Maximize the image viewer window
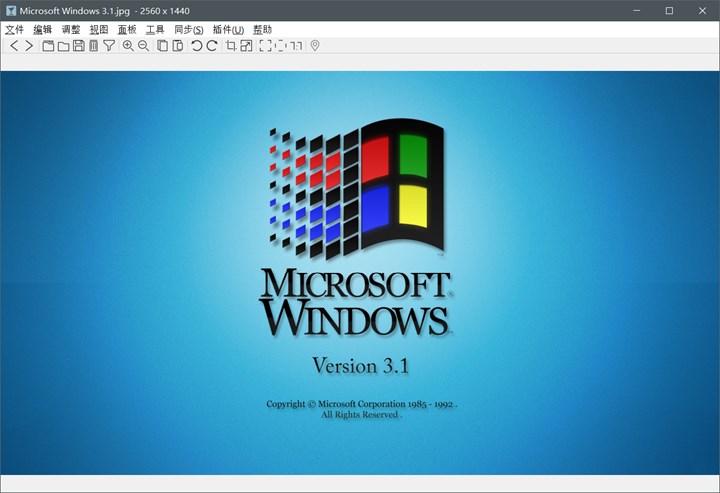This screenshot has width=720, height=493. click(x=669, y=11)
